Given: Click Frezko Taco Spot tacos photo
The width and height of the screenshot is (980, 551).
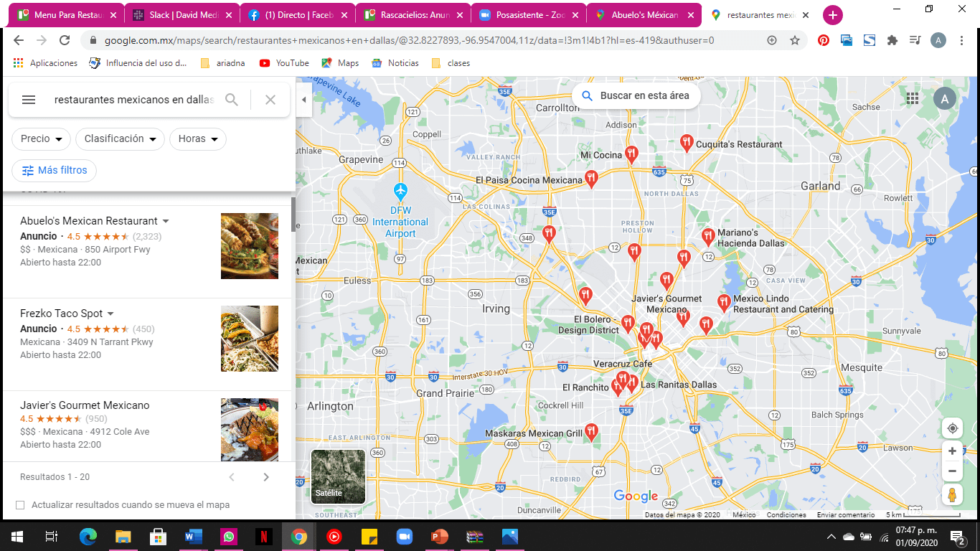Looking at the screenshot, I should [x=250, y=339].
